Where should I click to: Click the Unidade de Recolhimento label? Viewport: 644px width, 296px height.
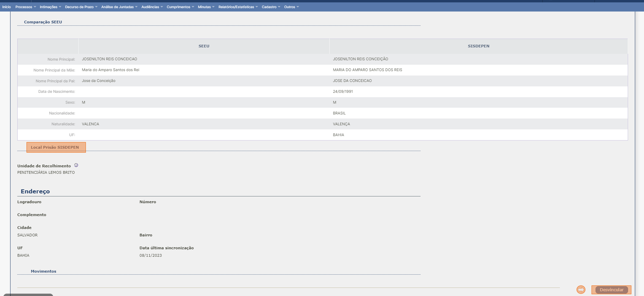pyautogui.click(x=44, y=166)
